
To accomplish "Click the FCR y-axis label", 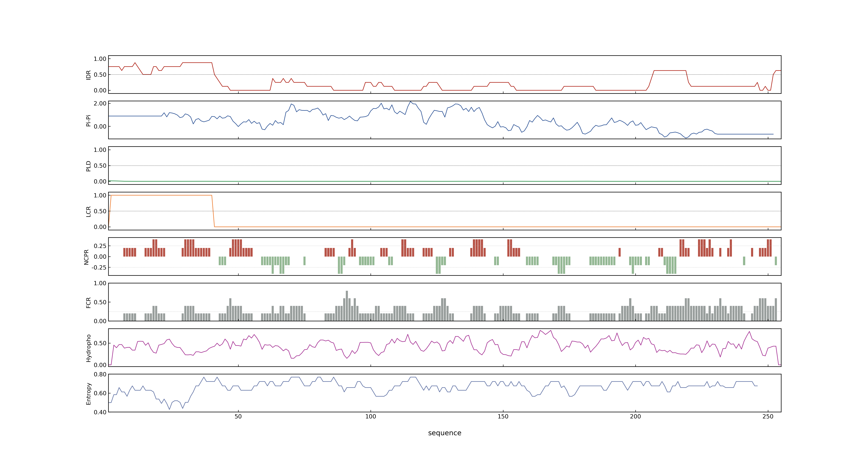I will tap(88, 302).
